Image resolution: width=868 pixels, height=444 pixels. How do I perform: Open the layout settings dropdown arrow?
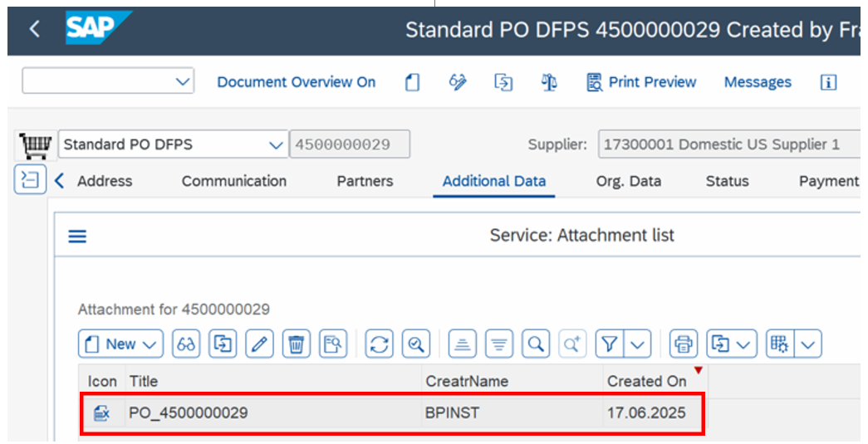coord(809,344)
